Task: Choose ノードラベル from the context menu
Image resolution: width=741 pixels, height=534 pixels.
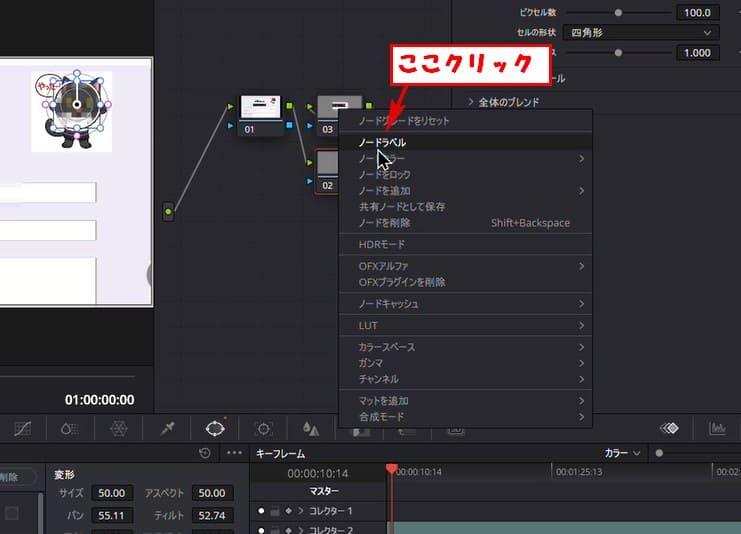Action: (x=382, y=142)
